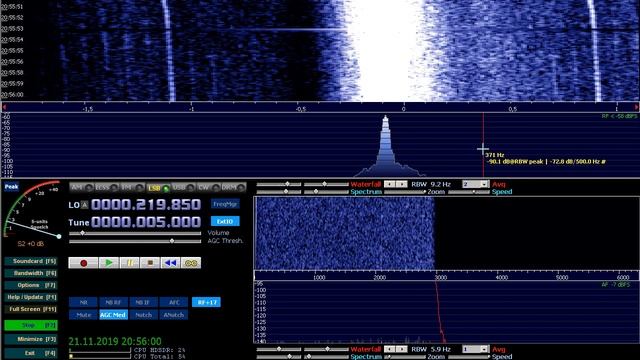Screen dimensions: 640x360
Task: Click the LO A selector button
Action: pos(84,205)
